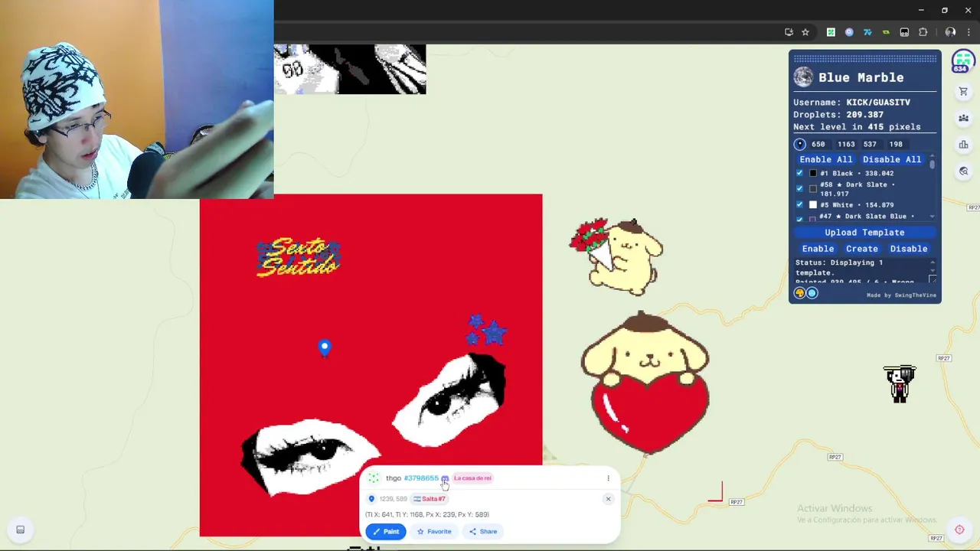Edit the 1163 tile Y coordinate field

(846, 144)
